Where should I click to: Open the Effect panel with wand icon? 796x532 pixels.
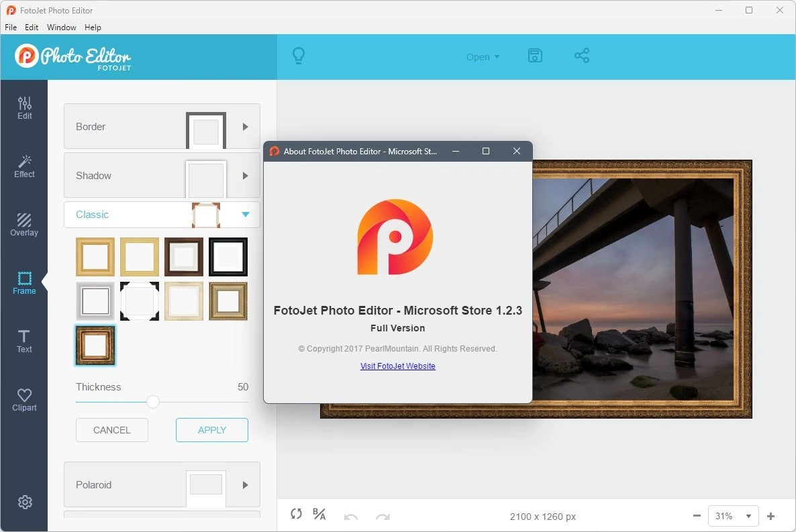click(x=24, y=166)
